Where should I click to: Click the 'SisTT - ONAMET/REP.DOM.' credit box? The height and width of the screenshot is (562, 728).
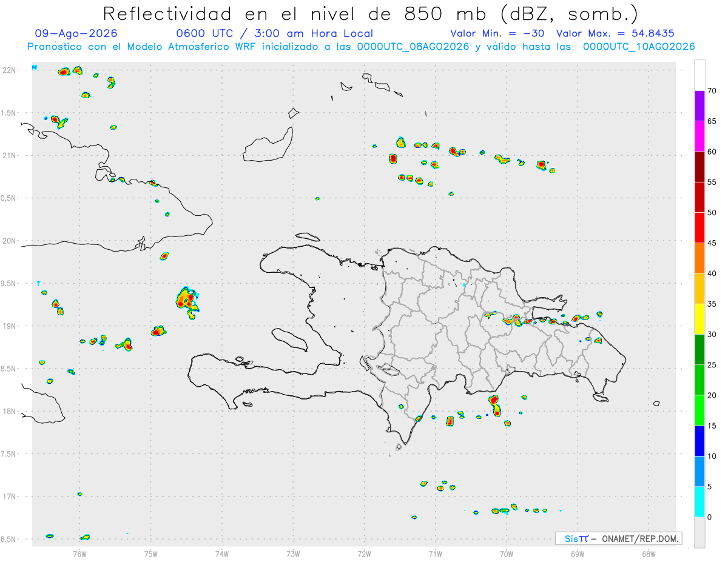click(618, 538)
